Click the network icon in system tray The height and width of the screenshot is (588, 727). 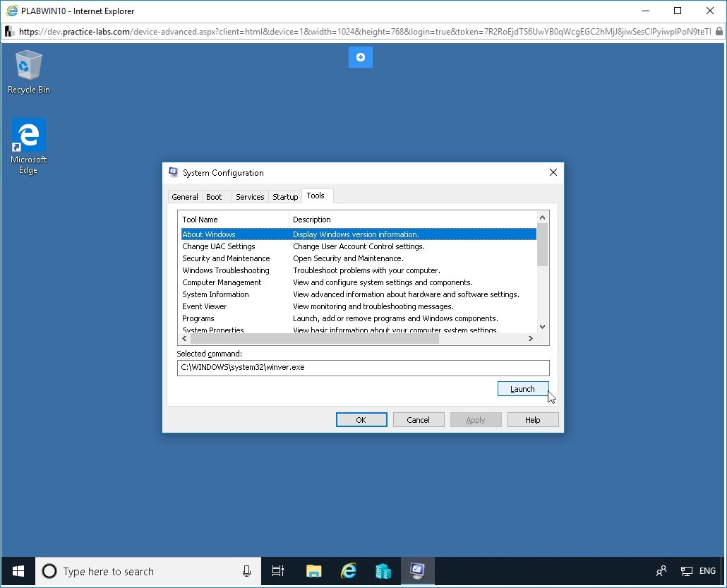(x=686, y=571)
